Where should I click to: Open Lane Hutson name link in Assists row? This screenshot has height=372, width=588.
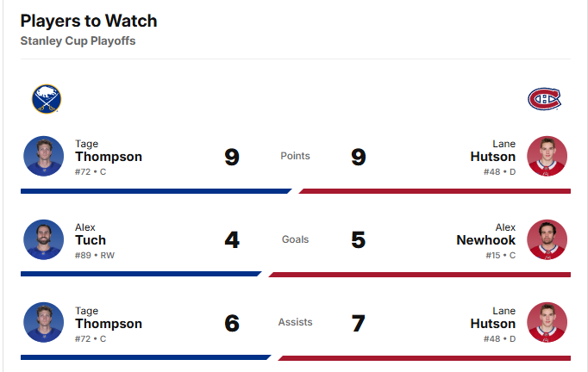click(x=493, y=319)
